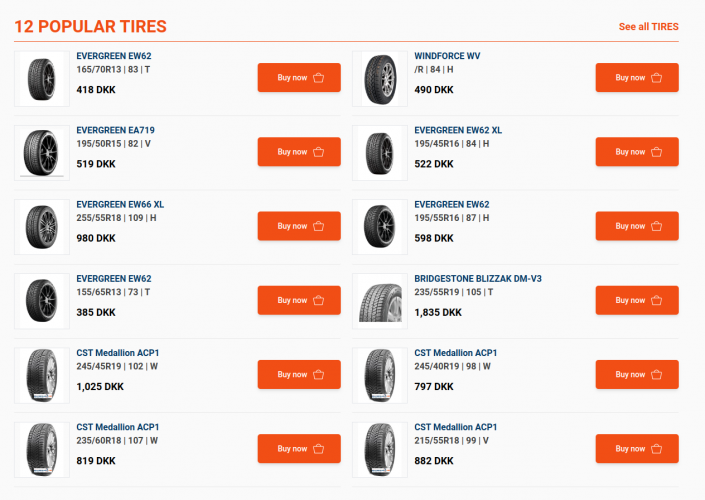This screenshot has width=705, height=500.
Task: Click the cart icon for Windforce WV
Action: click(x=657, y=78)
